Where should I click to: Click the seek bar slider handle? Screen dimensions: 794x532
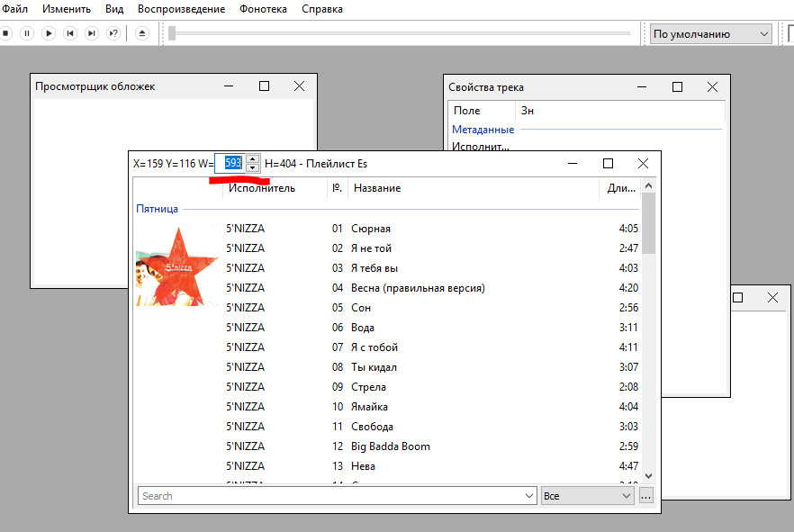(x=172, y=33)
